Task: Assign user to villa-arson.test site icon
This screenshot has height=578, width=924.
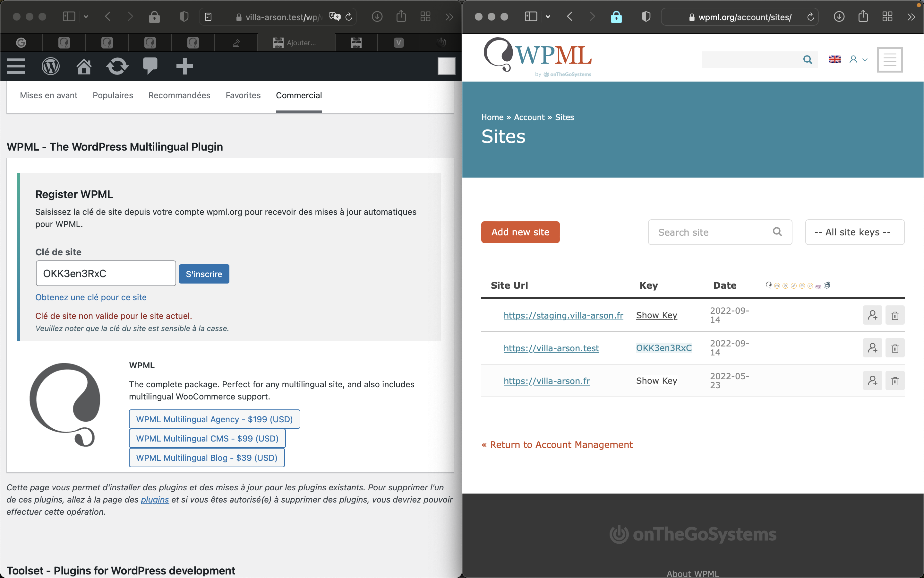Action: pos(872,348)
